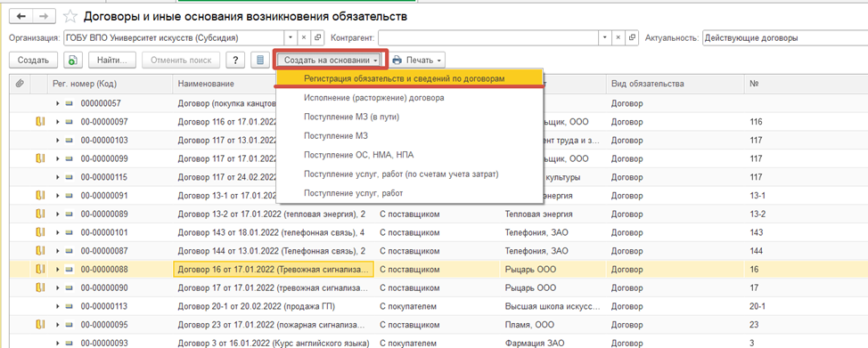
Task: Choose Поступление ОС, НМА, НПА
Action: pos(409,156)
